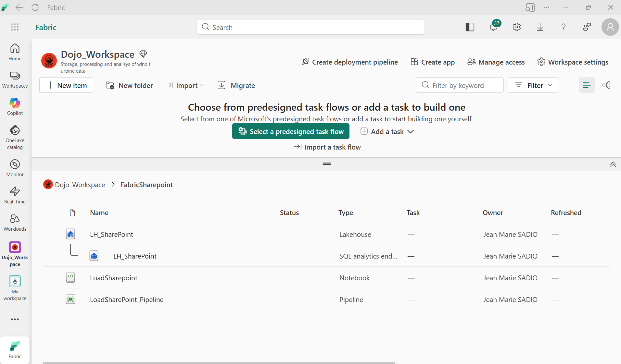Open the Fabric settings gear

coord(516,27)
